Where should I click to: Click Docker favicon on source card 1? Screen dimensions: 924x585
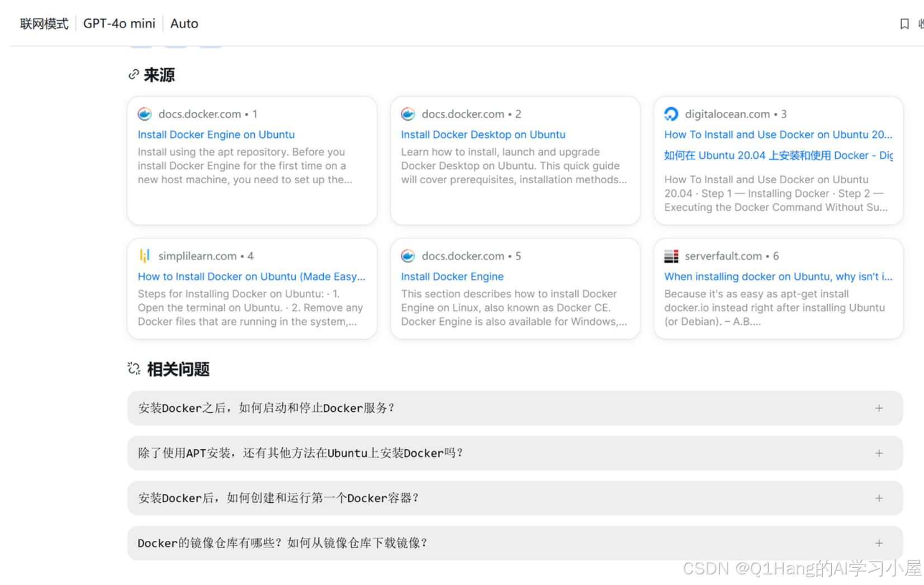(x=145, y=114)
